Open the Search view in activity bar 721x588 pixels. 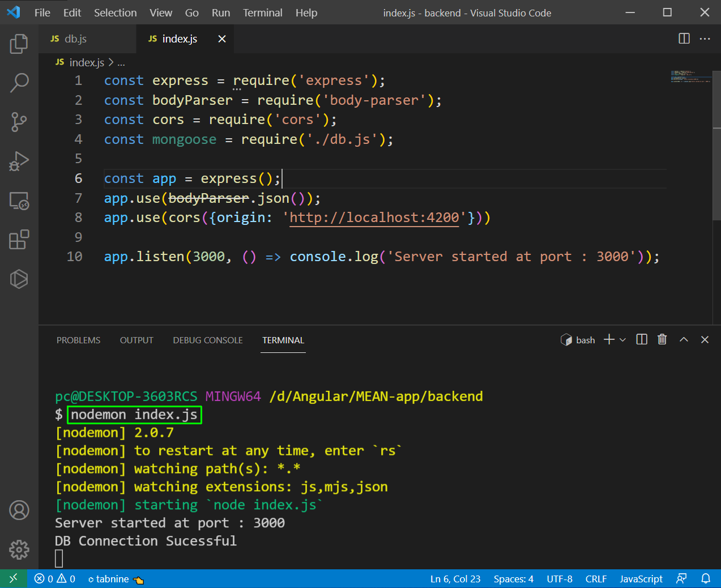click(19, 83)
